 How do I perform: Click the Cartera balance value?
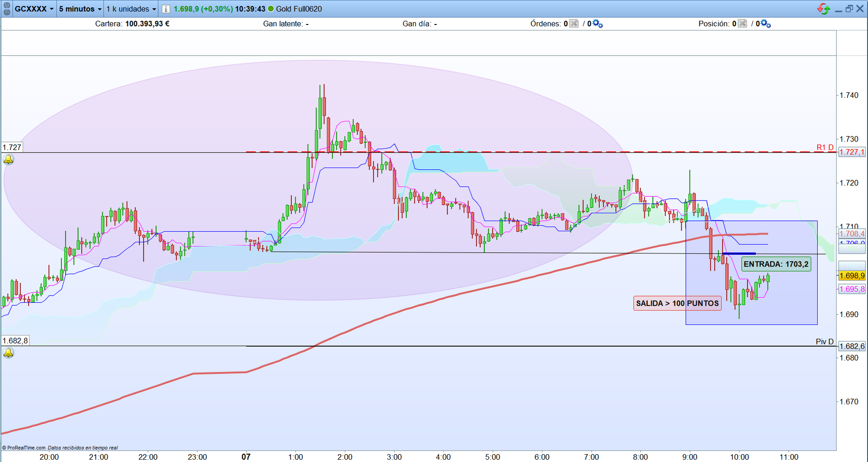click(147, 24)
